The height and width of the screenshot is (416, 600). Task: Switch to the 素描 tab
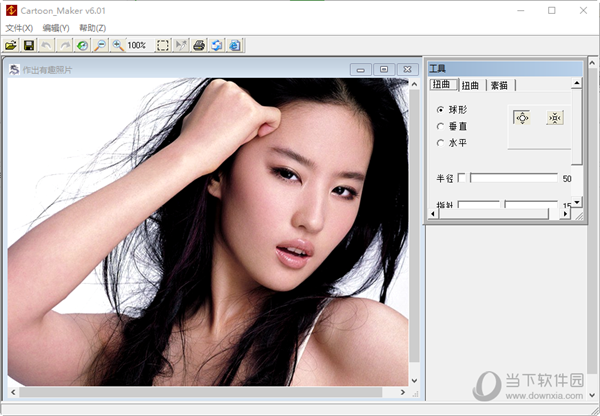(499, 85)
